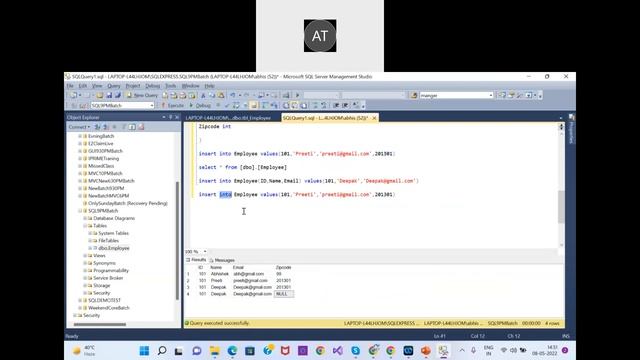Open Microsoft Edge from the taskbar
Image resolution: width=640 pixels, height=360 pixels.
(x=232, y=351)
